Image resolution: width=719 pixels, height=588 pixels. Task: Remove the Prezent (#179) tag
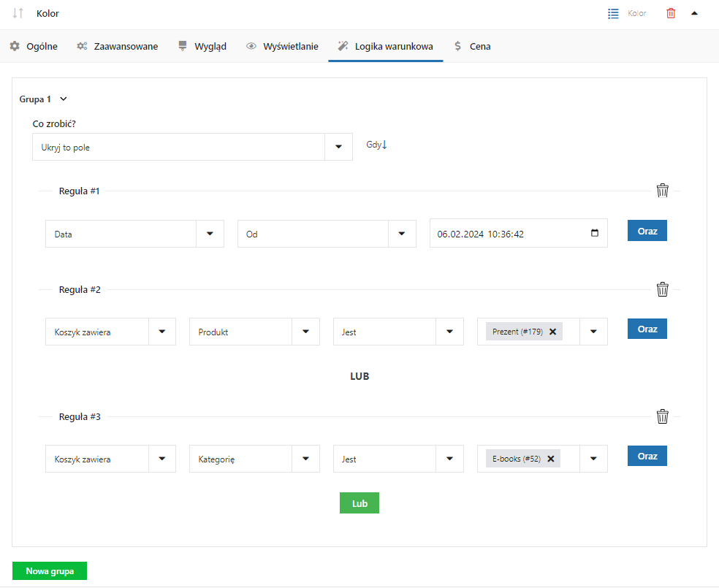pyautogui.click(x=552, y=332)
